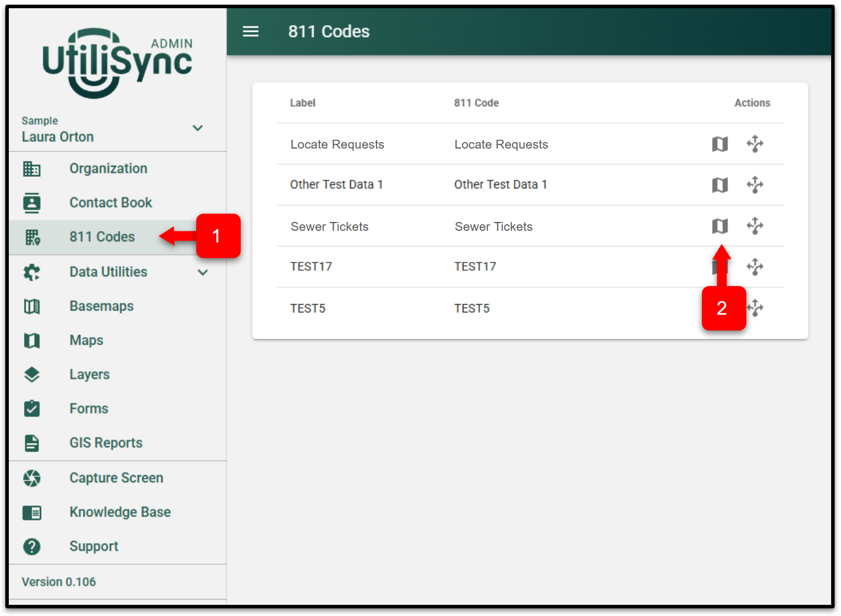
Task: Click the move icon for Locate Requests
Action: click(755, 144)
